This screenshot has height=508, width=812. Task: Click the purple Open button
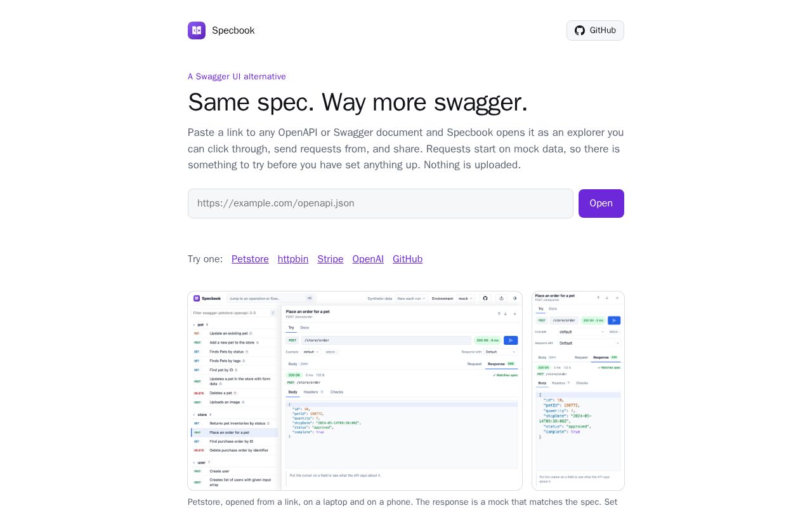click(601, 203)
